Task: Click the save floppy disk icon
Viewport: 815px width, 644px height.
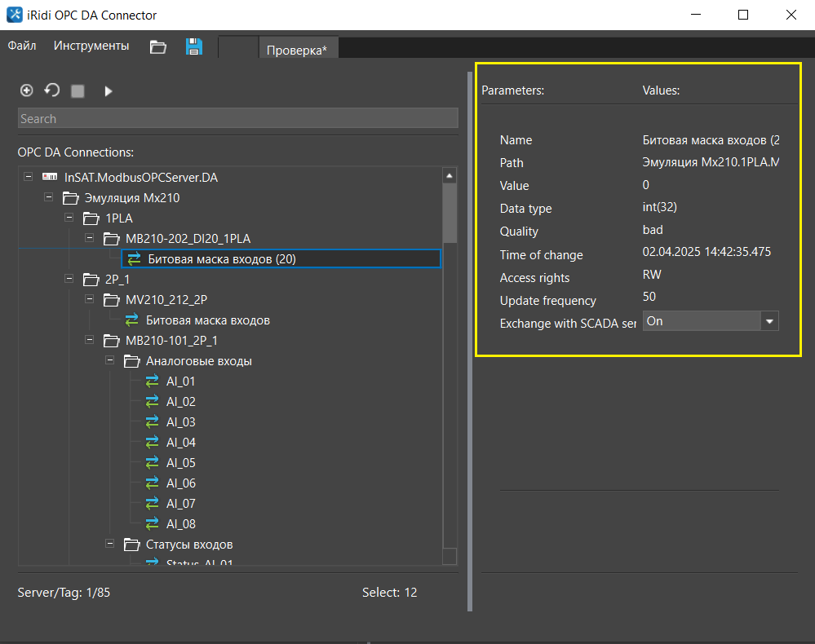Action: point(194,46)
